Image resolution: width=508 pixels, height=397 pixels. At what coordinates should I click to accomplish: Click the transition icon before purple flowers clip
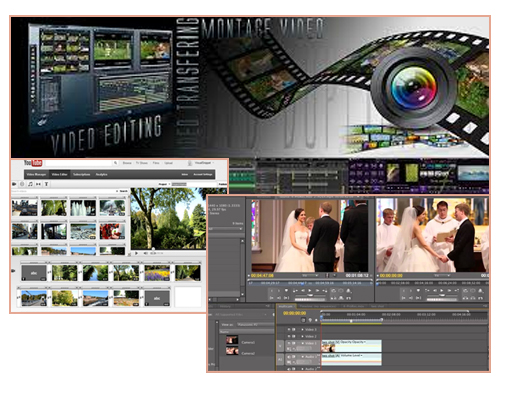tap(142, 273)
